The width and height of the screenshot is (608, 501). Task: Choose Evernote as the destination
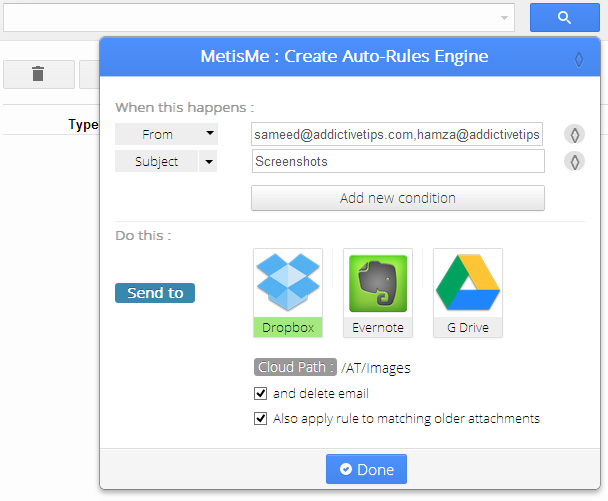point(378,293)
